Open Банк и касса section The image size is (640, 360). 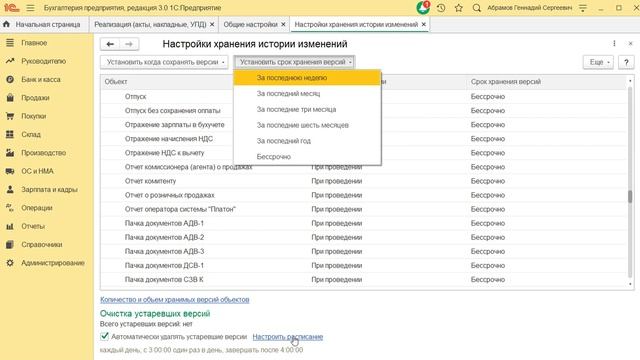pos(41,80)
